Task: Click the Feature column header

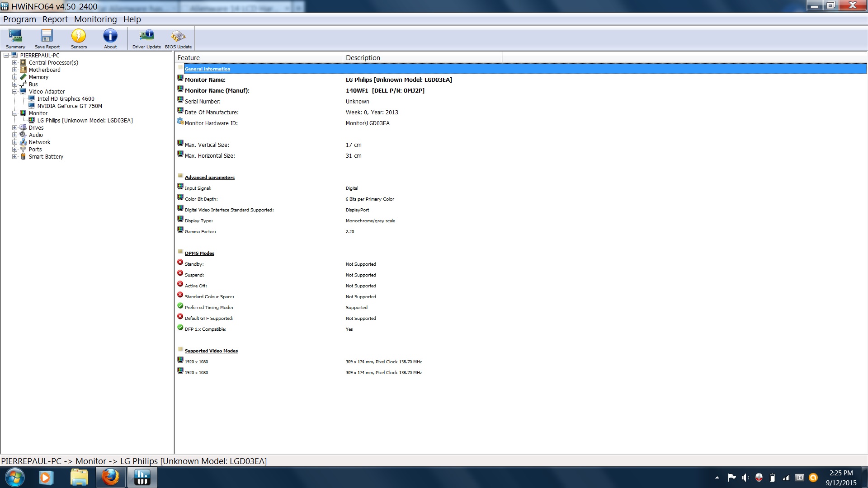Action: click(259, 58)
